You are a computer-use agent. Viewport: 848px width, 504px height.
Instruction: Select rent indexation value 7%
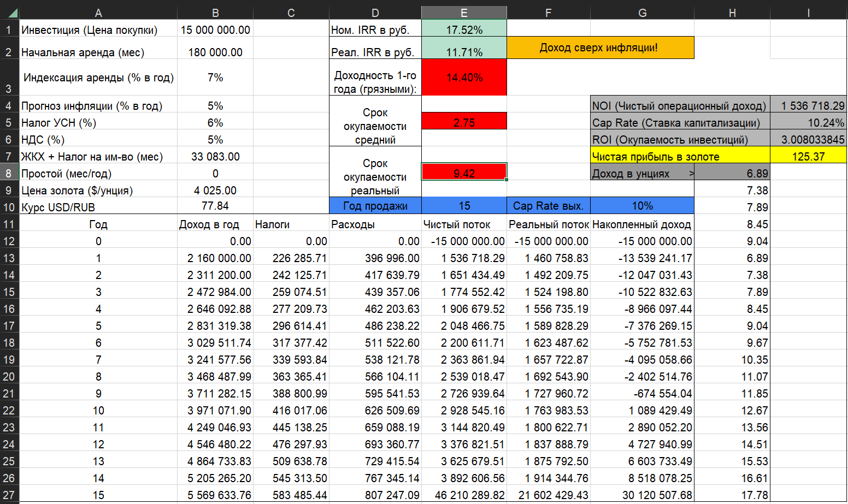pos(215,78)
